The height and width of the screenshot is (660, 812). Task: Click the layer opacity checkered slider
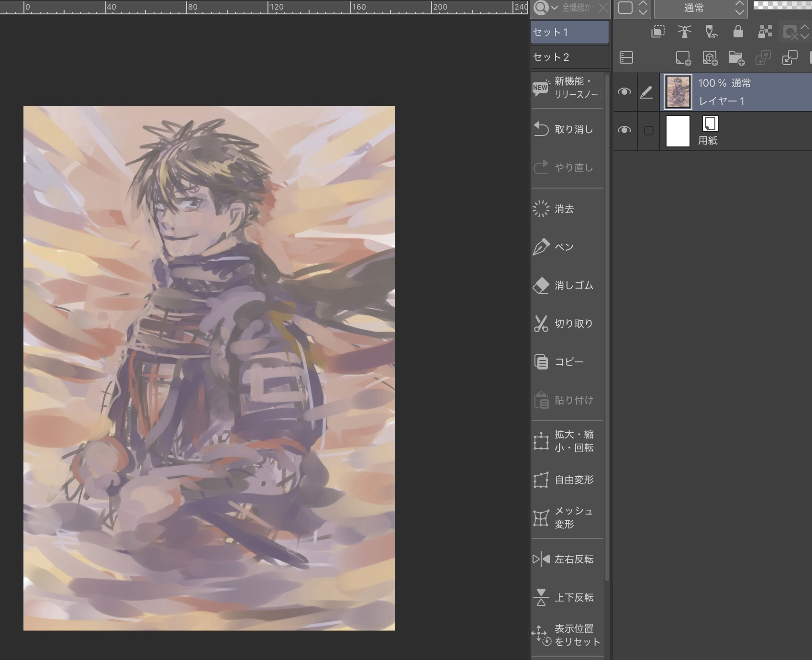(x=782, y=5)
